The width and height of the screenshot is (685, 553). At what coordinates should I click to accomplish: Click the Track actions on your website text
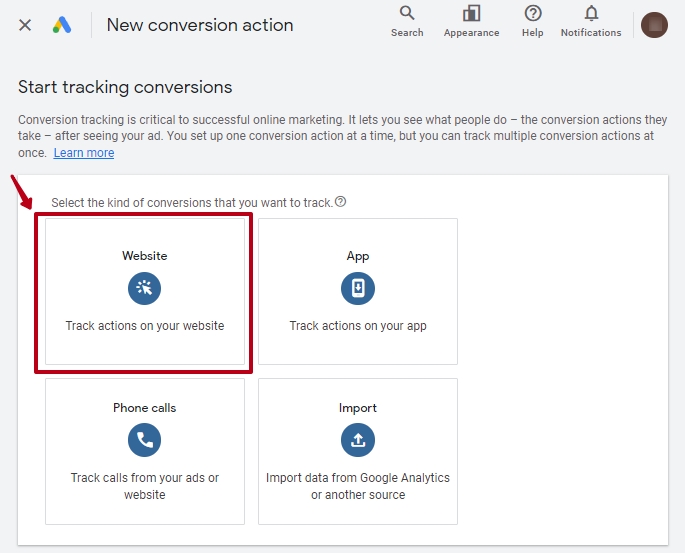[x=145, y=326]
